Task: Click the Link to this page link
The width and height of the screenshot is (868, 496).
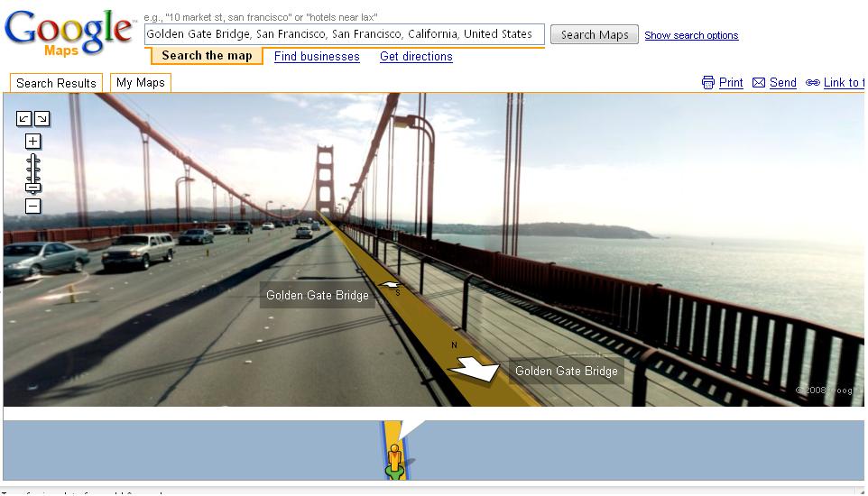Action: [x=843, y=82]
